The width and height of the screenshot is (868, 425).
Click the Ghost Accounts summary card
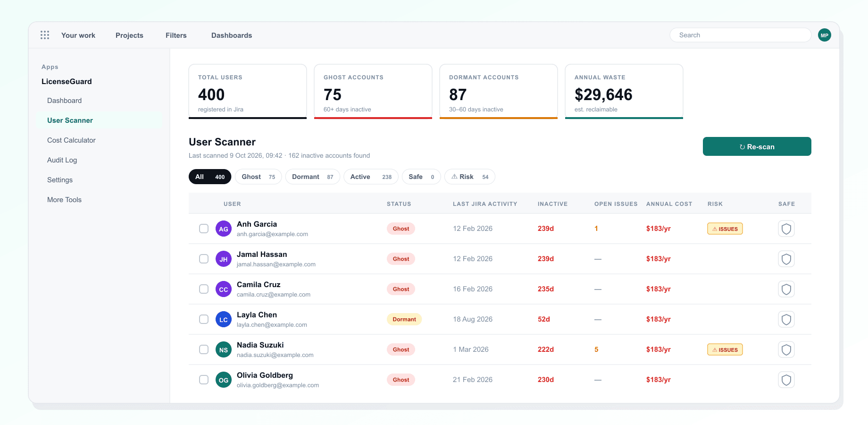373,92
